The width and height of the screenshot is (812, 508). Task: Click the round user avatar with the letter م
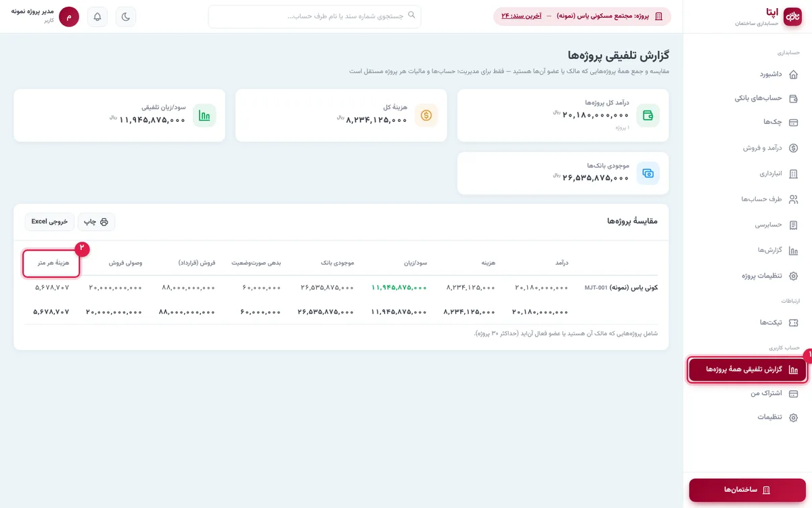(x=69, y=17)
